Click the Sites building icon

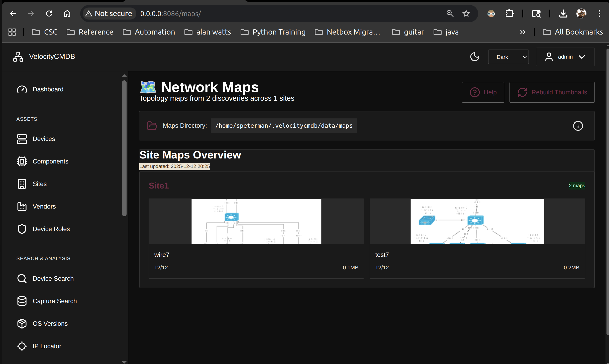pos(22,184)
